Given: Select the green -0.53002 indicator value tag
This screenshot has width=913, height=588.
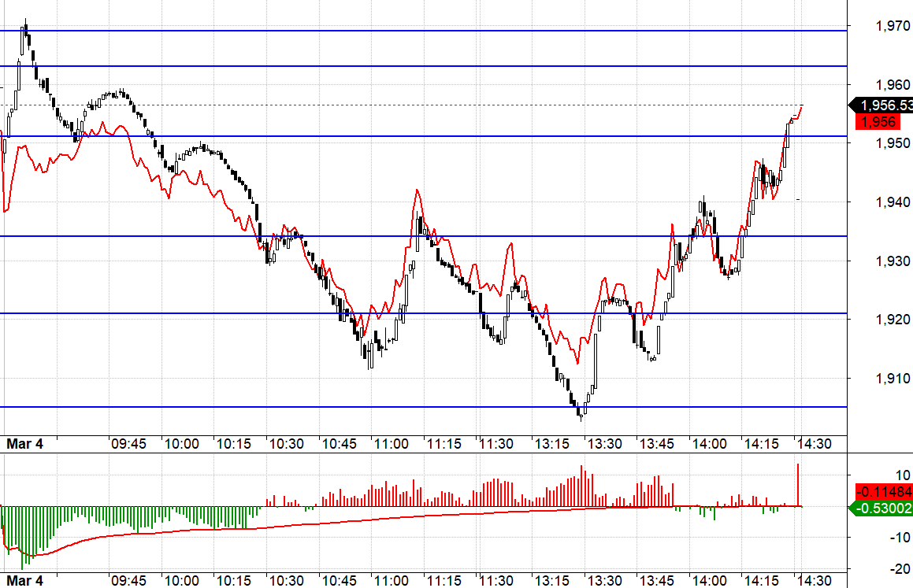Looking at the screenshot, I should [882, 508].
